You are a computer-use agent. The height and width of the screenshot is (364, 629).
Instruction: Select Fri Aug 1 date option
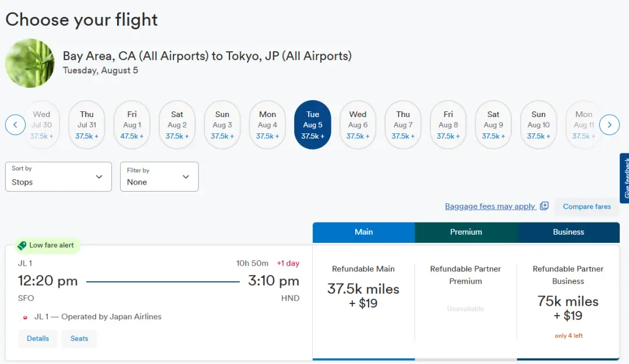132,125
